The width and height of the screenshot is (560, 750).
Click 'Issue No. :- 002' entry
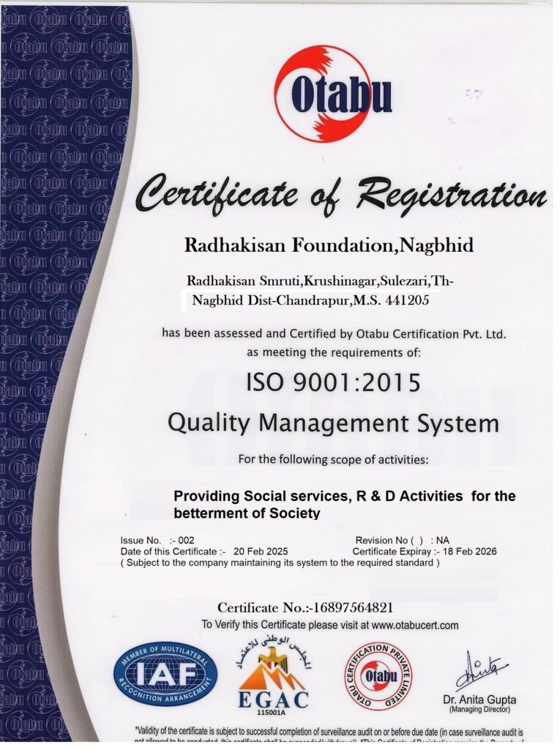click(157, 541)
